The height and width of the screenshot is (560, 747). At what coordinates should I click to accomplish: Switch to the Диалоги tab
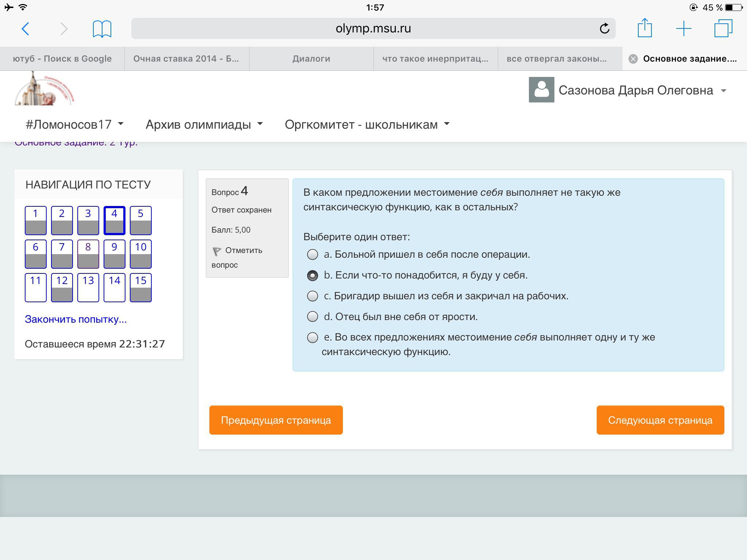[311, 59]
